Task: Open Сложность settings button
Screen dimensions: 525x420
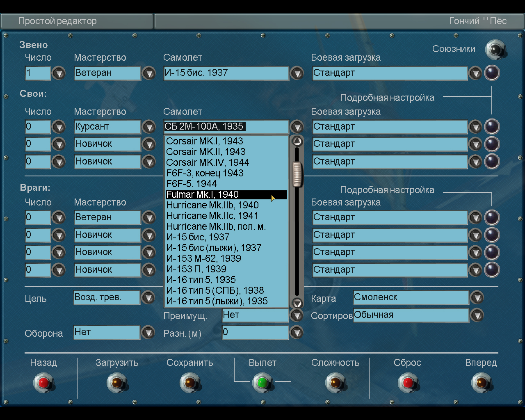Action: (x=335, y=383)
